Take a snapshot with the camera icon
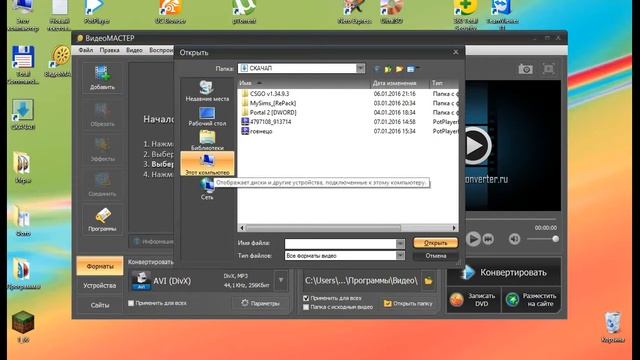 click(x=525, y=69)
